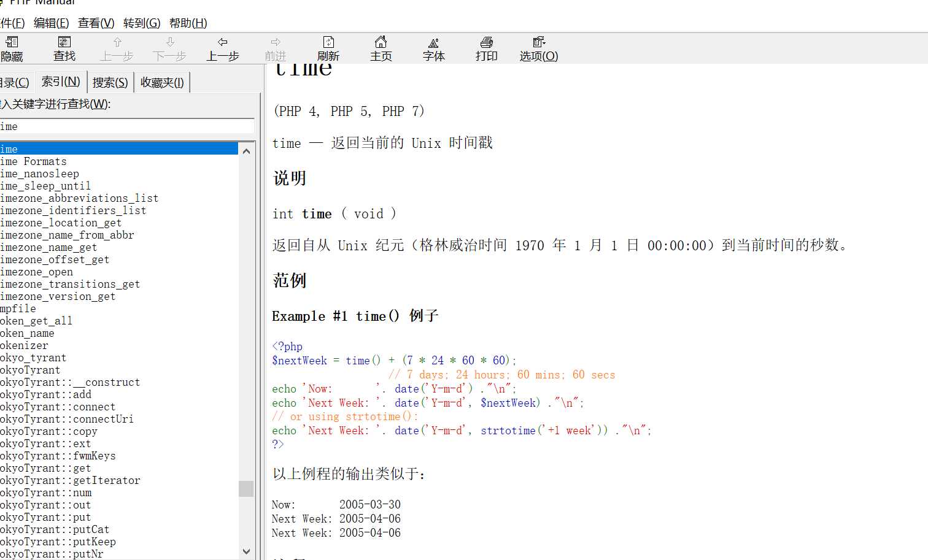Select 'tokenizer' index entry
Viewport: 928px width, 560px height.
tap(24, 345)
